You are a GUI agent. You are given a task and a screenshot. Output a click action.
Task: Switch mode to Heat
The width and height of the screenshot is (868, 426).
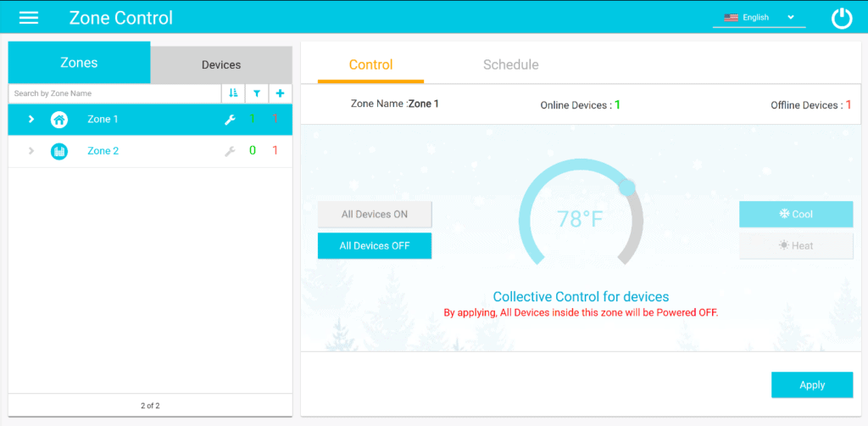795,246
